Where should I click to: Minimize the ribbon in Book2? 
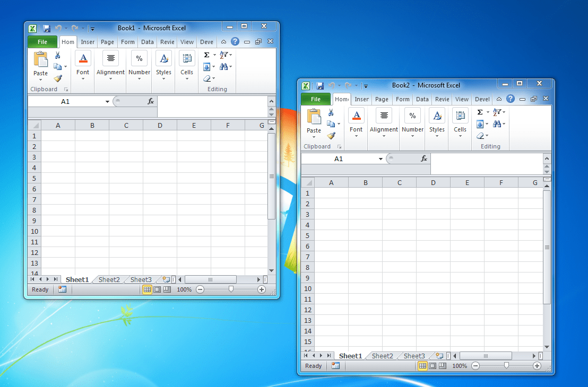[x=499, y=99]
